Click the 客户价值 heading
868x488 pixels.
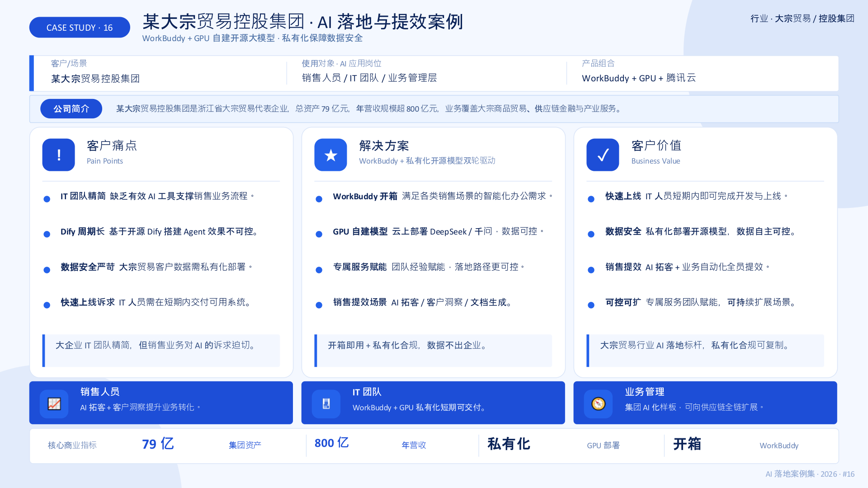pos(656,145)
